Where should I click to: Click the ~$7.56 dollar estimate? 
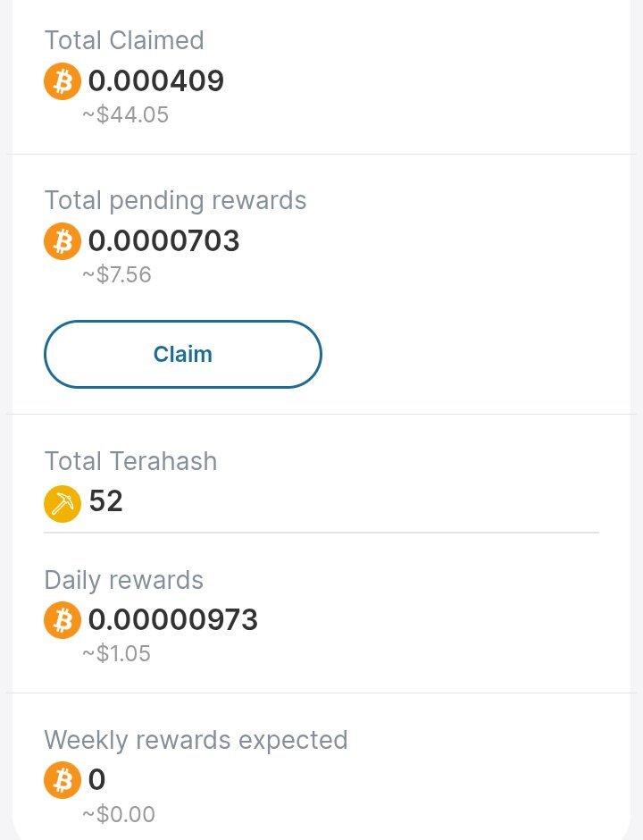[117, 274]
